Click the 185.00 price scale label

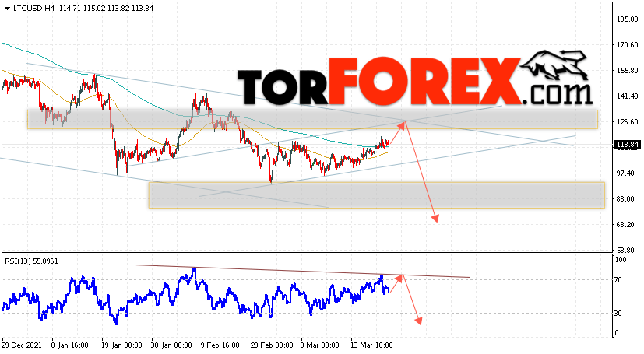coord(627,19)
